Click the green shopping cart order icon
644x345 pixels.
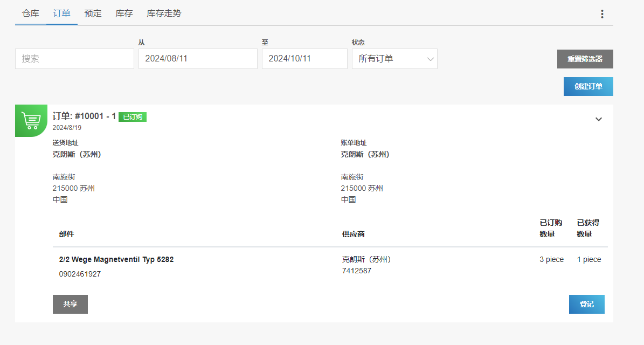(31, 120)
